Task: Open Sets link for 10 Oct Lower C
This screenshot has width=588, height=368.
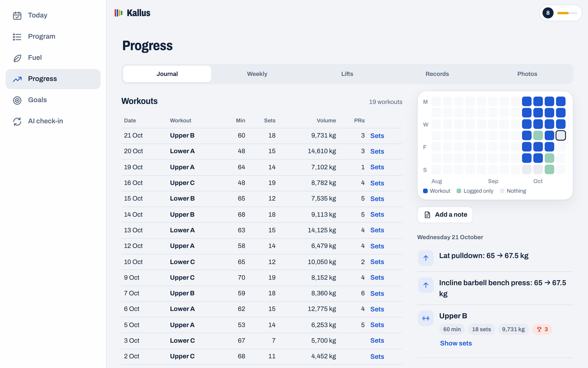Action: (377, 262)
